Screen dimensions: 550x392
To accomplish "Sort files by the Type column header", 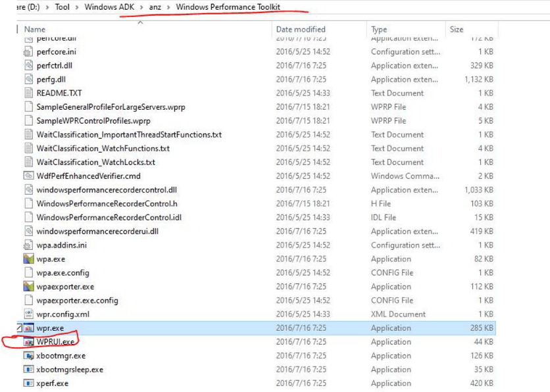I will click(406, 30).
